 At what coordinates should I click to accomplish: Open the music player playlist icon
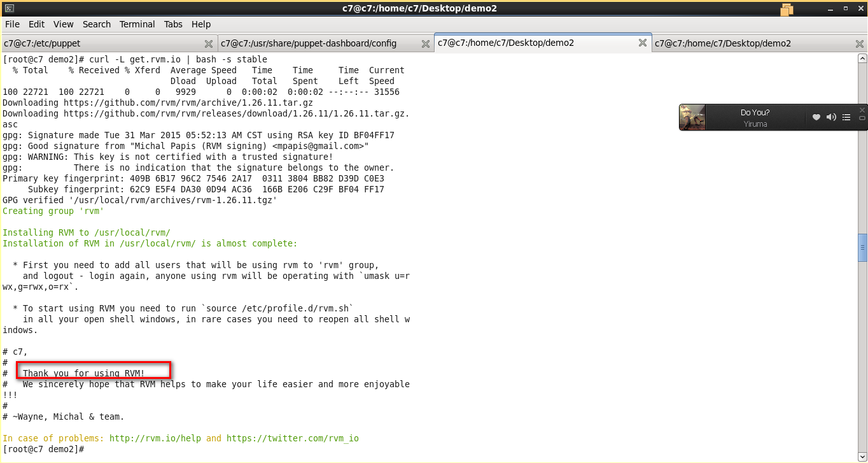coord(846,117)
